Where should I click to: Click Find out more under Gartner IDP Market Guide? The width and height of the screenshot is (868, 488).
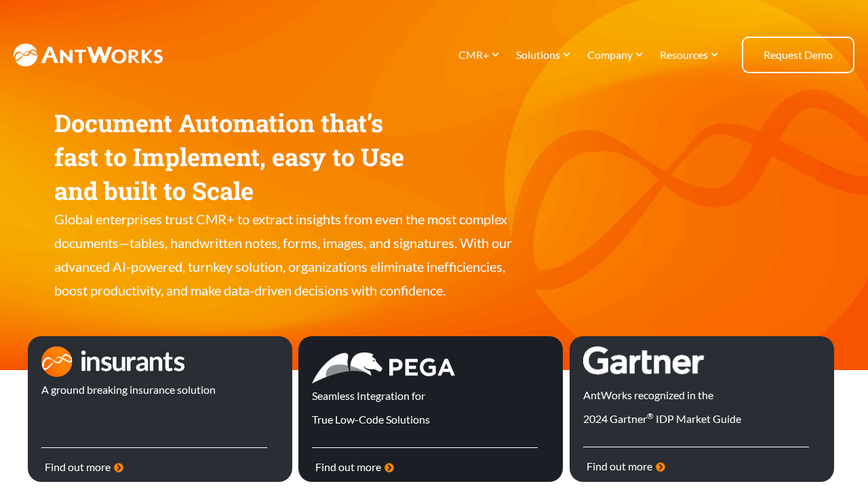pyautogui.click(x=618, y=466)
